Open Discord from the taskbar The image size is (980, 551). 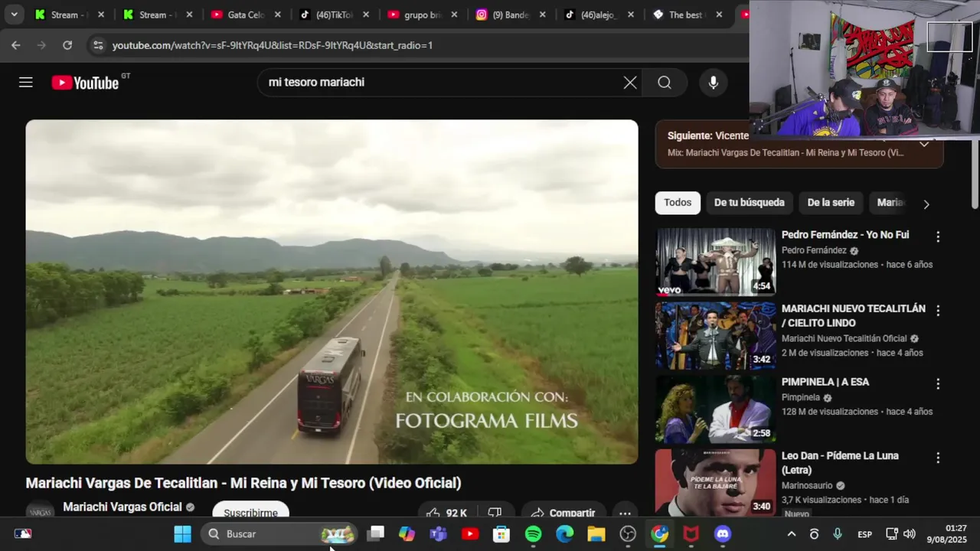click(x=722, y=533)
